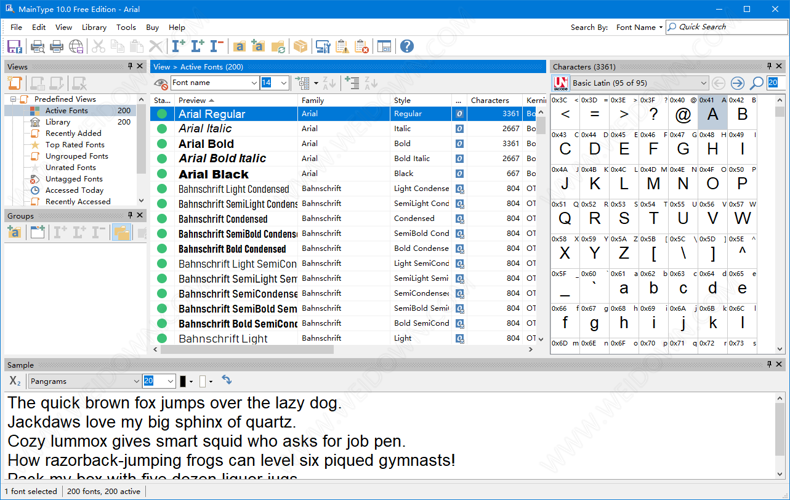The width and height of the screenshot is (790, 500).
Task: Open the Edit menu
Action: 39,27
